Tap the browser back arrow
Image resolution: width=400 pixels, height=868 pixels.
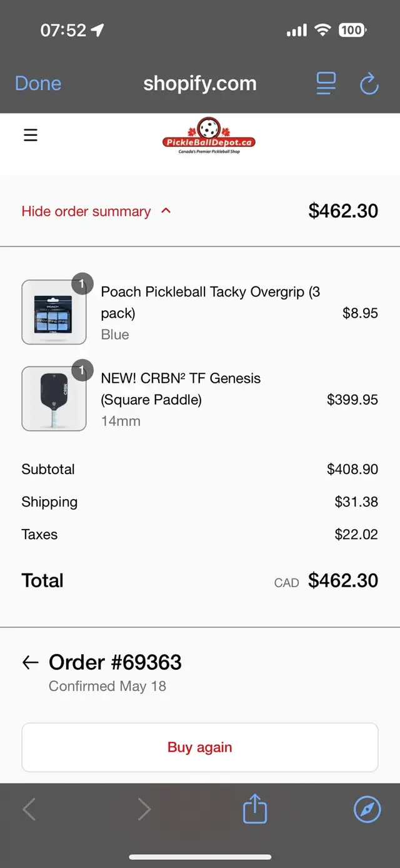29,810
